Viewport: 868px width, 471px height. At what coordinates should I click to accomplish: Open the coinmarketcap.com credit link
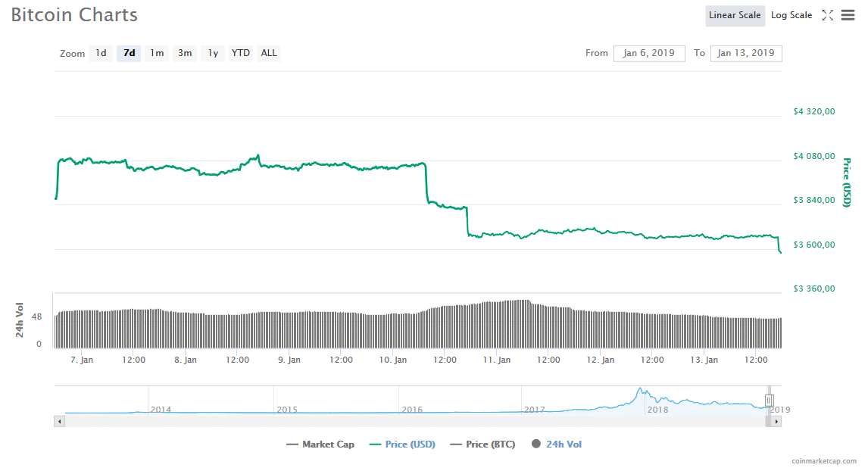pos(824,460)
